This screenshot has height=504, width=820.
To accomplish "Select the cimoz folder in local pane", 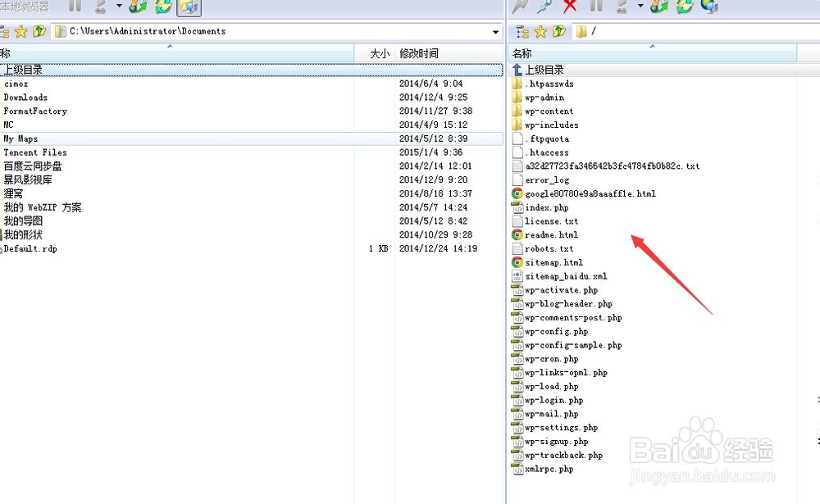I will point(16,84).
